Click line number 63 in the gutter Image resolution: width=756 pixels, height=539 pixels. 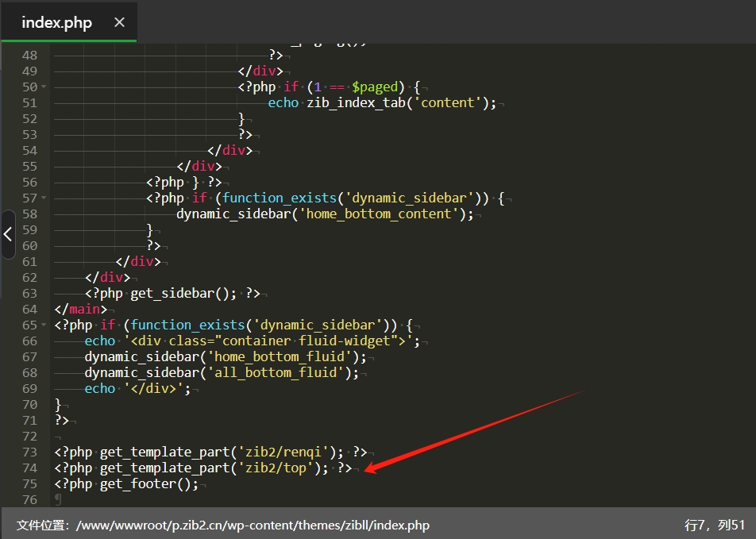(29, 293)
